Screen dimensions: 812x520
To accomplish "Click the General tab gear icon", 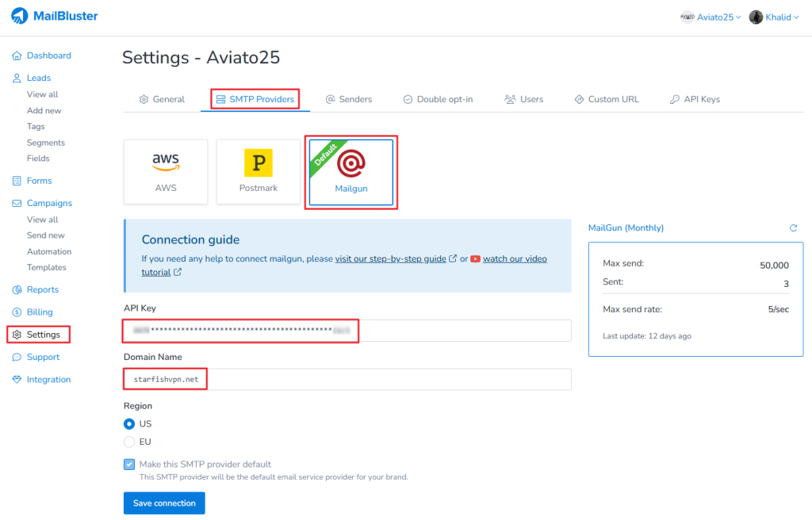I will point(144,99).
